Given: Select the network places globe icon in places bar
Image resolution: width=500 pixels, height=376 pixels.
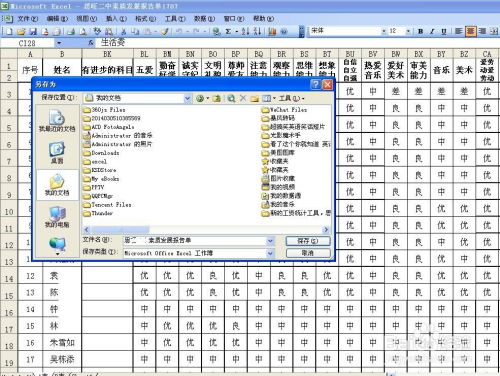Looking at the screenshot, I should click(x=57, y=245).
